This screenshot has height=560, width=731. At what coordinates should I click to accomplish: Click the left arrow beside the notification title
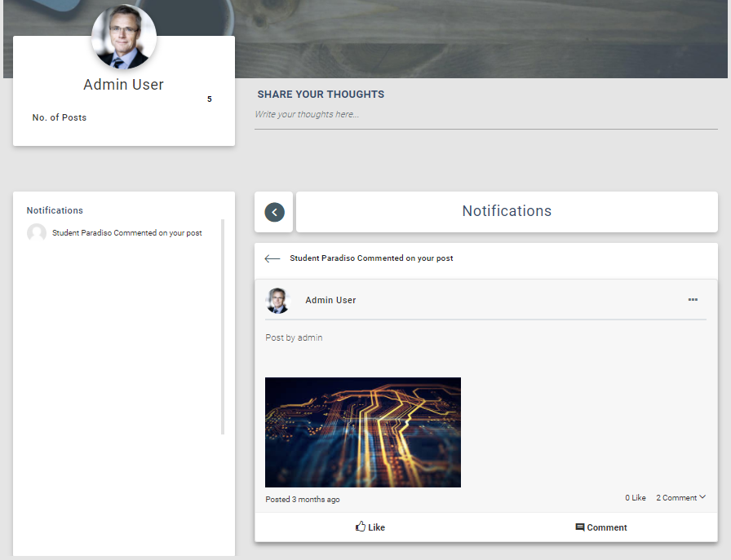pos(272,258)
